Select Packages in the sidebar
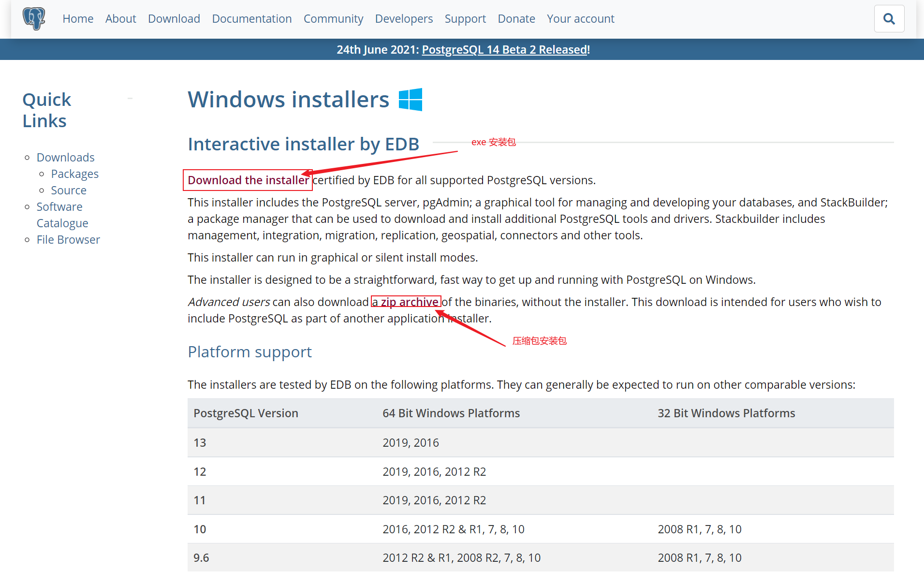This screenshot has height=585, width=924. [75, 174]
